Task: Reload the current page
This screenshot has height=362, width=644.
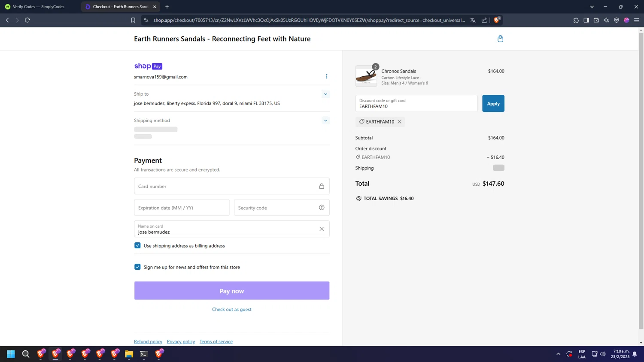Action: point(27,20)
